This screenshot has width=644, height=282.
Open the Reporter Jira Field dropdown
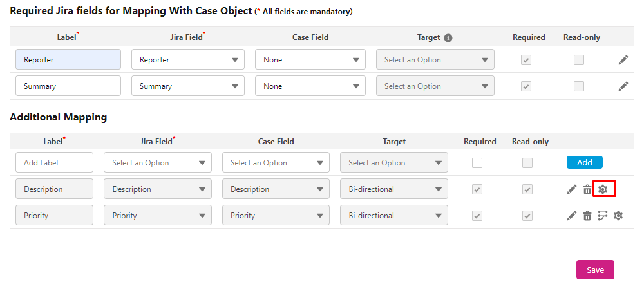click(187, 59)
